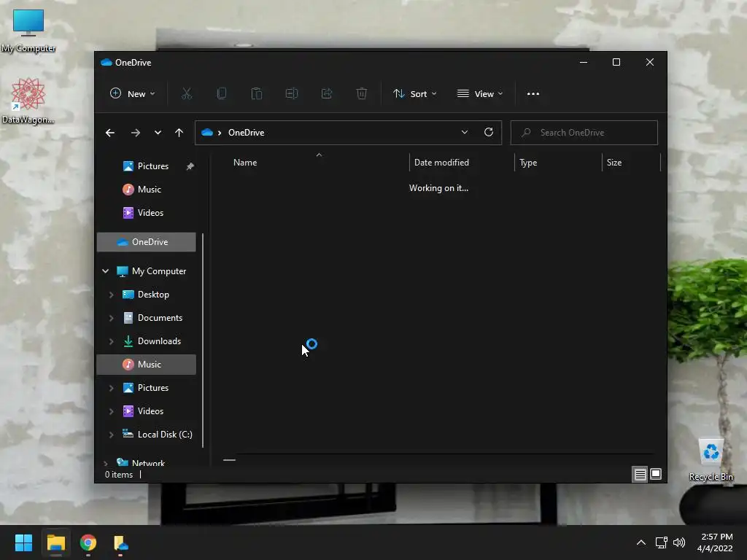747x560 pixels.
Task: Open the volume speaker tray icon
Action: [x=679, y=542]
